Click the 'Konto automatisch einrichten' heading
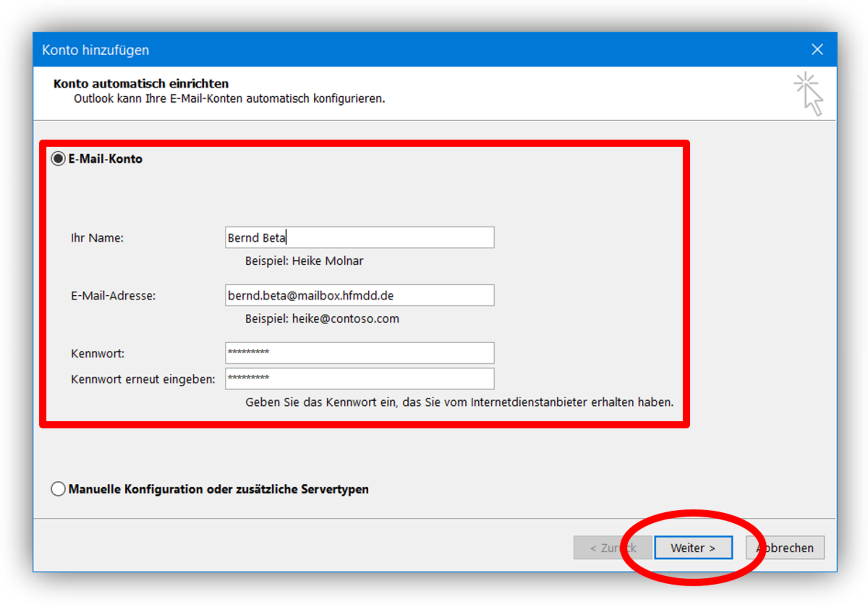This screenshot has width=868, height=615. pyautogui.click(x=141, y=84)
